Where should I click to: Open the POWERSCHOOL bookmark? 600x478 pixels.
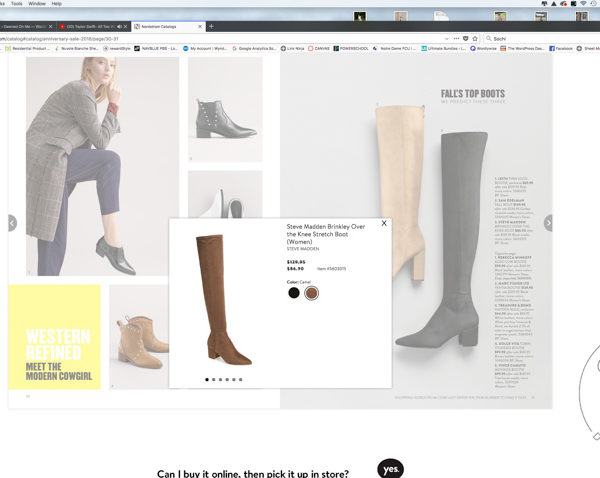[x=351, y=49]
